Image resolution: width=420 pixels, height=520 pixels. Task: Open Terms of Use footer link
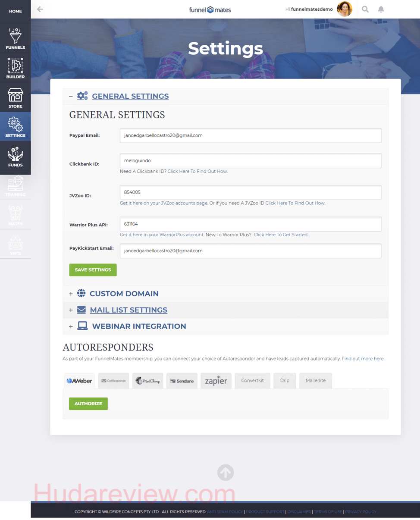tap(328, 512)
